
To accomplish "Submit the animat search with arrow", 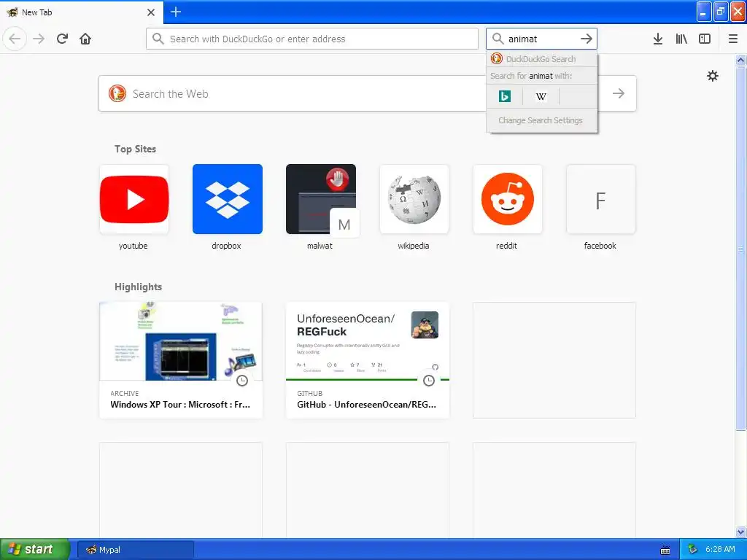I will pyautogui.click(x=586, y=39).
